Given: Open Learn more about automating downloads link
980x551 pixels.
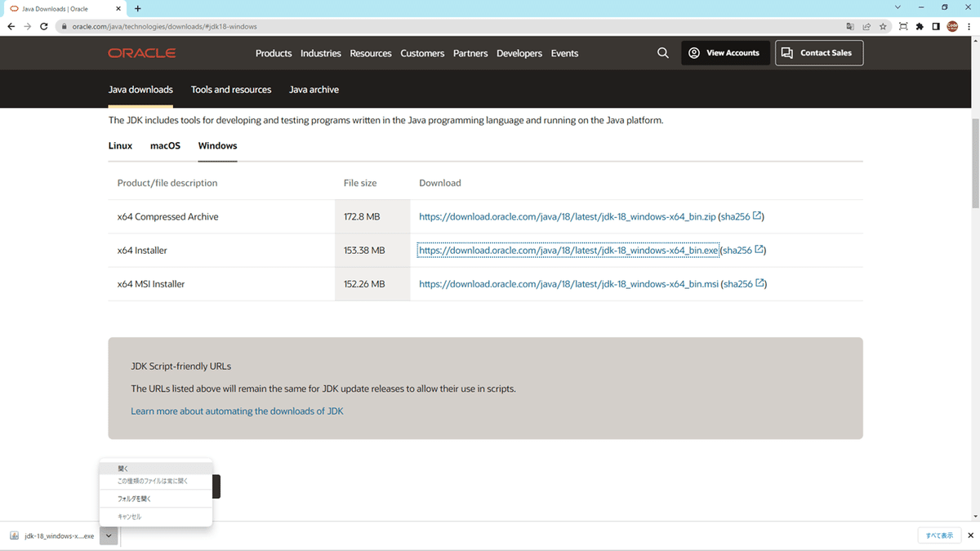Looking at the screenshot, I should (237, 411).
